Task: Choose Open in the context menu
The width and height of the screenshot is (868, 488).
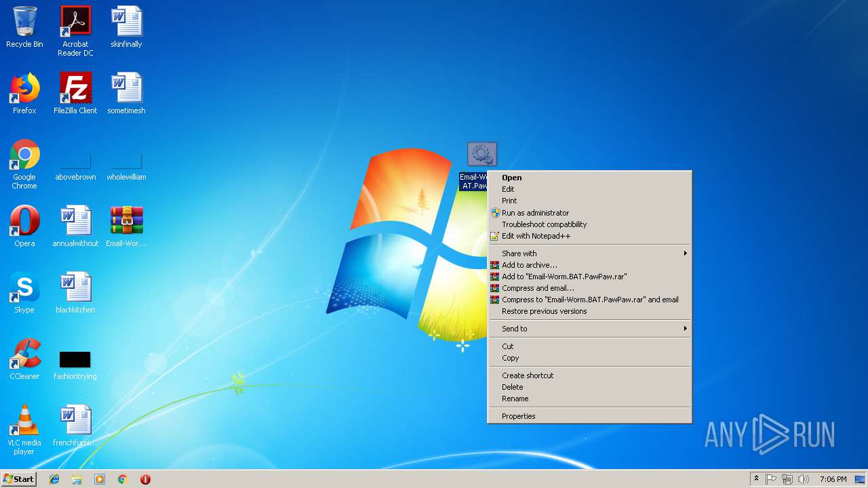Action: (589, 178)
